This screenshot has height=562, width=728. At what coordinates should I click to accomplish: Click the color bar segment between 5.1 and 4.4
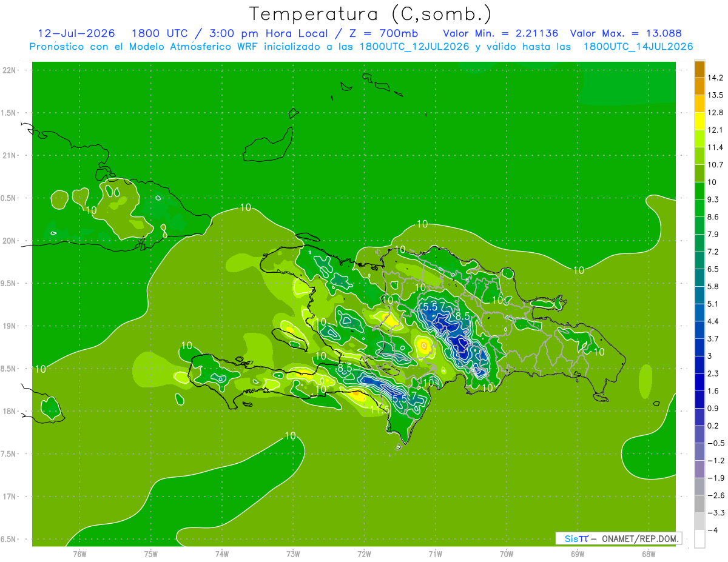click(699, 312)
